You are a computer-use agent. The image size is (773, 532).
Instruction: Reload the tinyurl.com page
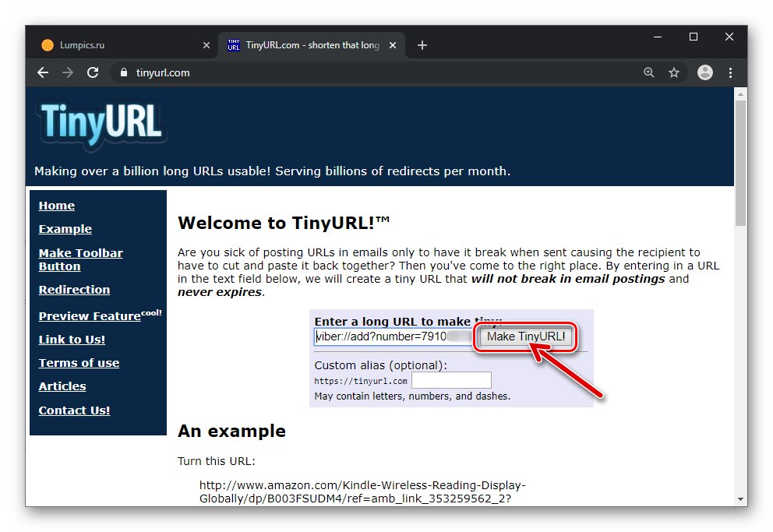(93, 73)
